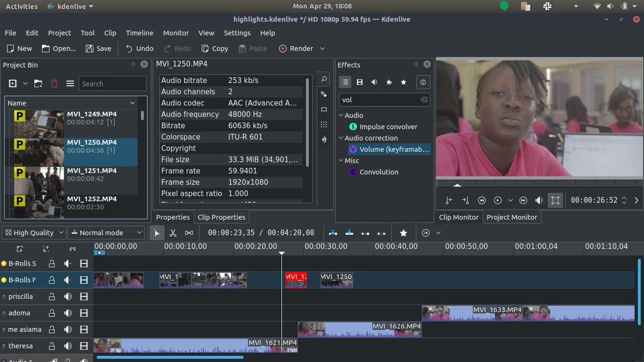Collapse the Audio effects category
The width and height of the screenshot is (644, 362).
[341, 115]
